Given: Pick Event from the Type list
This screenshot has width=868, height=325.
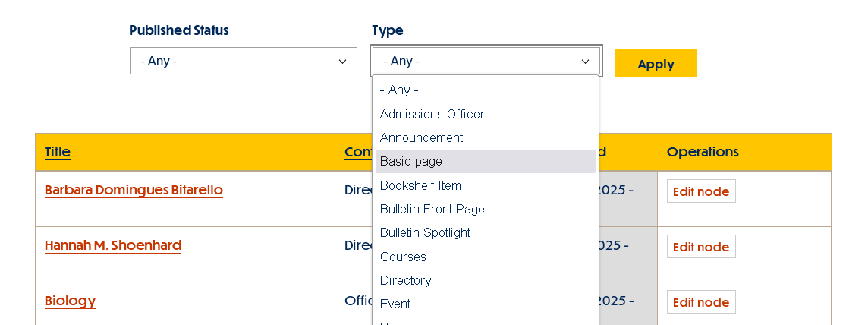Looking at the screenshot, I should (x=395, y=304).
